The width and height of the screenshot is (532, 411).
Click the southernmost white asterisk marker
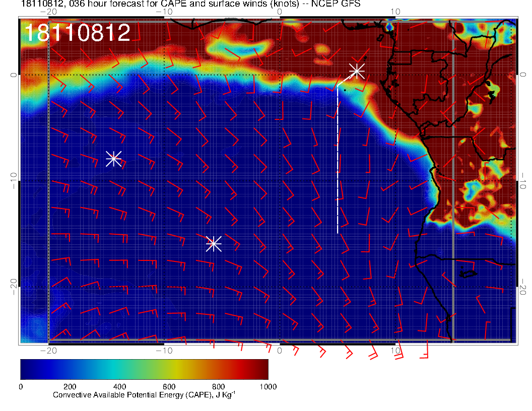[x=214, y=243]
